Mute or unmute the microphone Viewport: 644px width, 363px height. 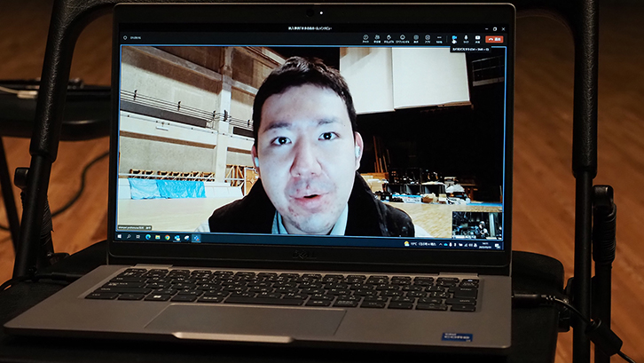(466, 38)
